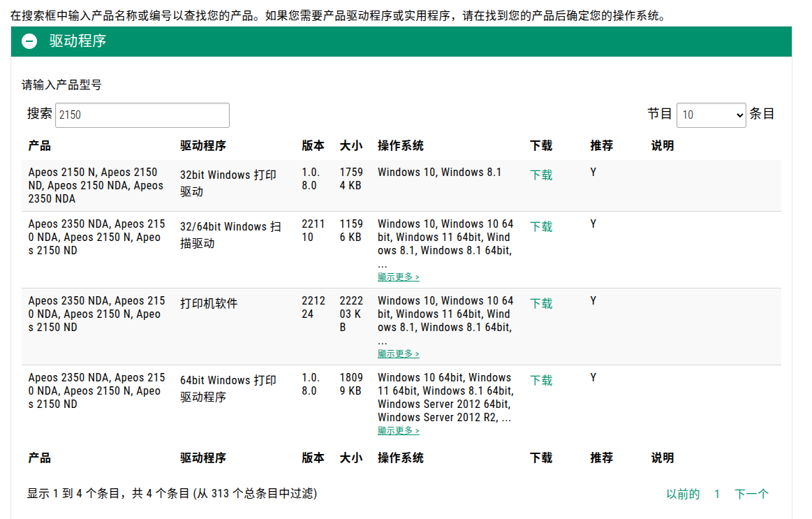Go to 下一个 page
812x519 pixels.
[x=751, y=494]
